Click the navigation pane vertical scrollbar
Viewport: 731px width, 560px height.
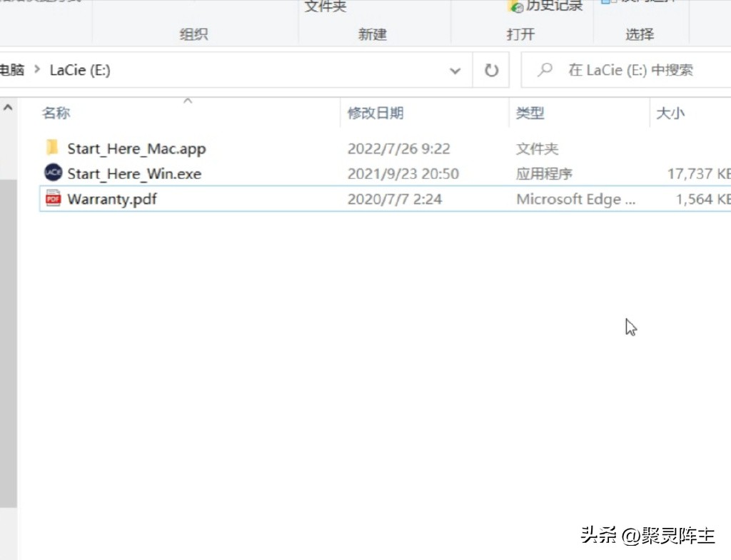click(x=9, y=342)
